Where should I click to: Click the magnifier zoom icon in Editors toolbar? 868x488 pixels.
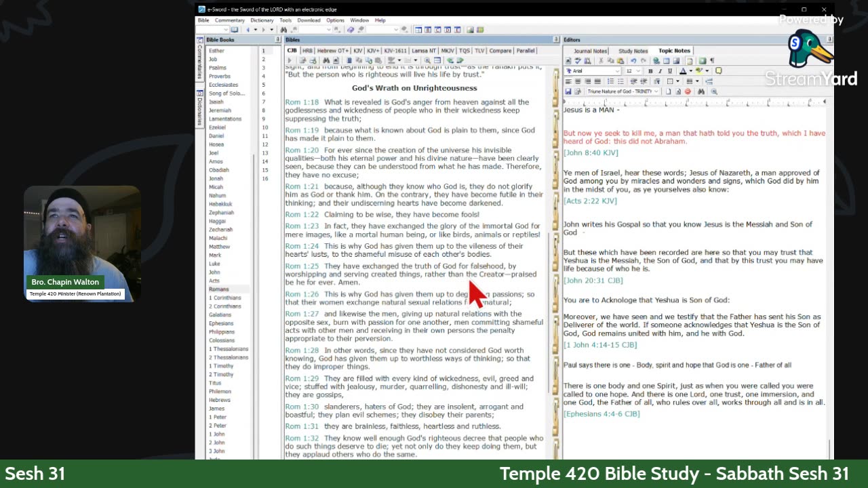(714, 91)
